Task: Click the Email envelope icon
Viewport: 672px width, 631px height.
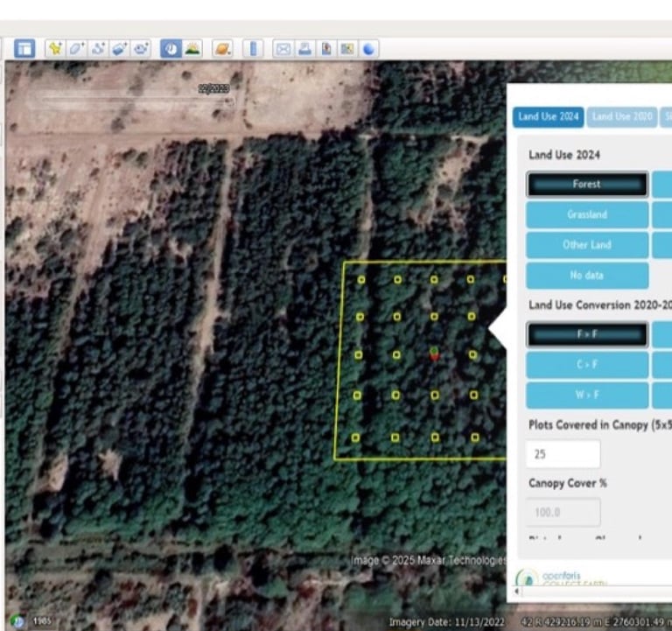Action: coord(283,48)
